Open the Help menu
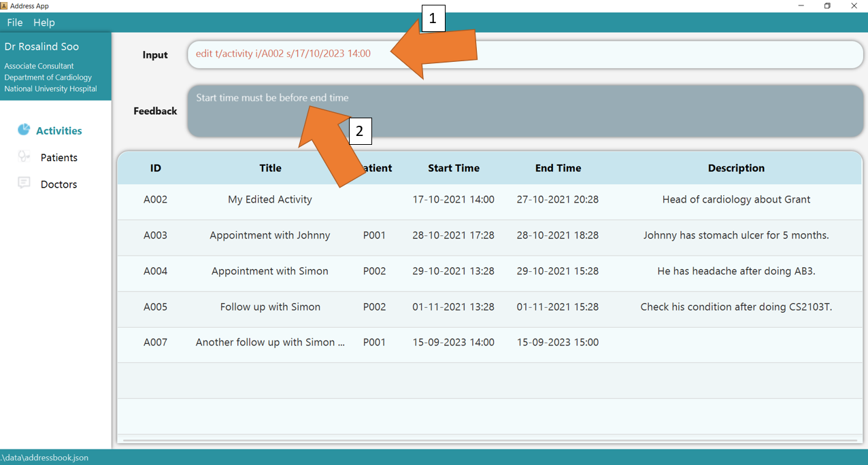 (x=44, y=22)
